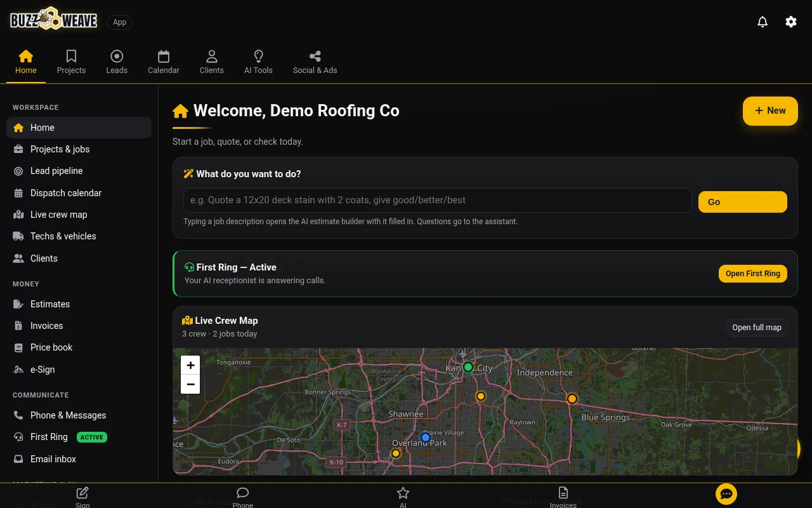Image resolution: width=812 pixels, height=508 pixels.
Task: Focus the job description input field
Action: point(437,200)
